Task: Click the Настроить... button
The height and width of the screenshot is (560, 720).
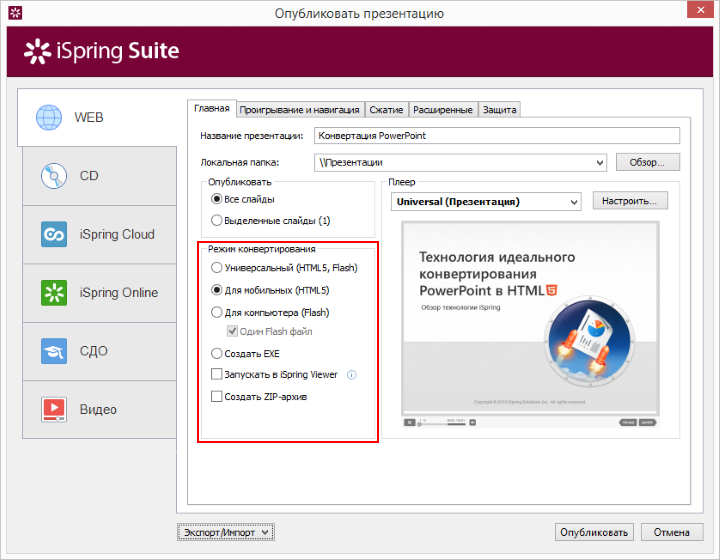Action: 630,201
